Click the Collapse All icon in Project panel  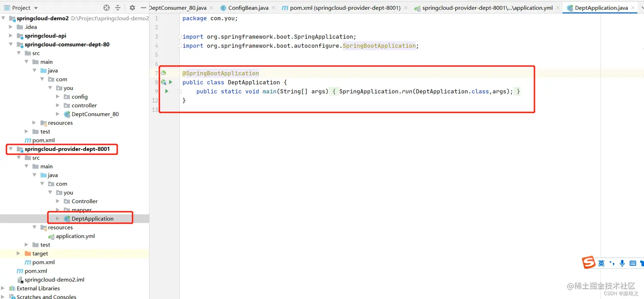[x=118, y=8]
